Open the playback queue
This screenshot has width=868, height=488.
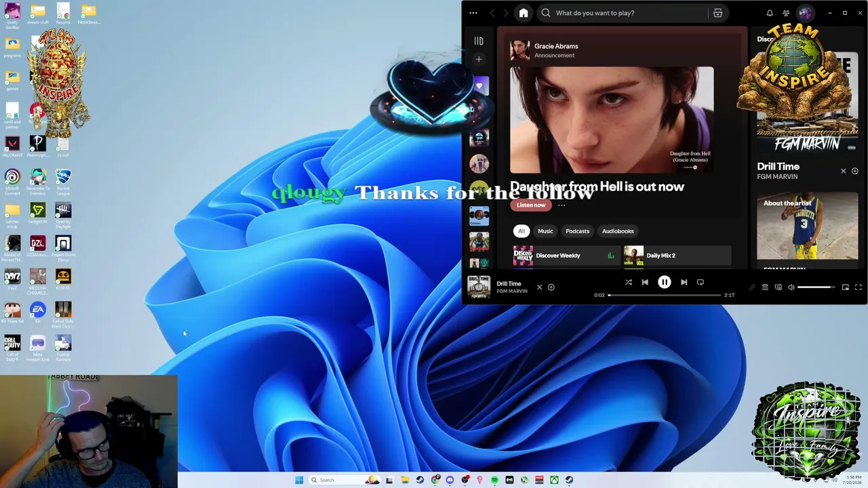[765, 287]
